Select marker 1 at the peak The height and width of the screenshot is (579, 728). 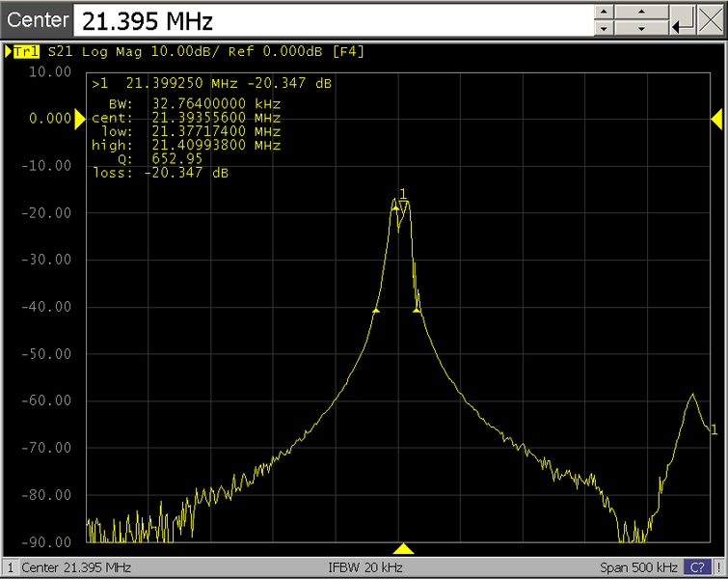click(403, 203)
